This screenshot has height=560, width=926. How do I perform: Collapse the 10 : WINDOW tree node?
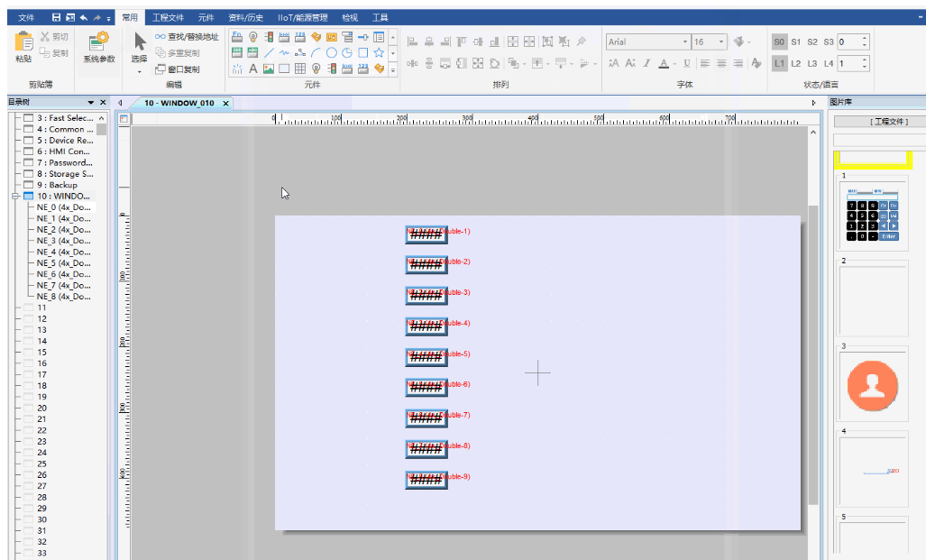pos(15,196)
